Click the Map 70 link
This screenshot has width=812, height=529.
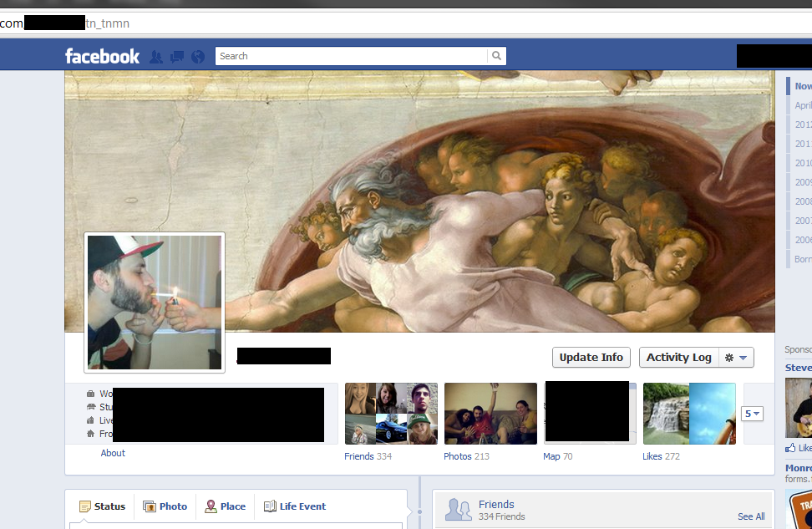pos(558,456)
